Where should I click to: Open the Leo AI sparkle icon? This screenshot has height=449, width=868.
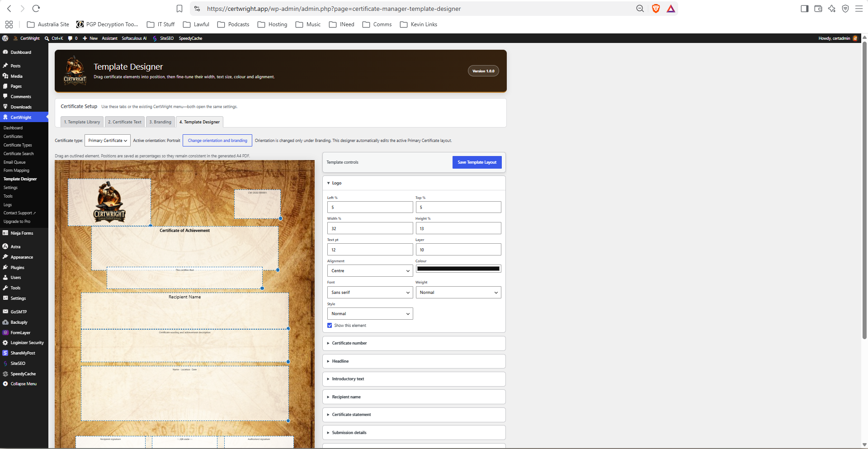[832, 9]
